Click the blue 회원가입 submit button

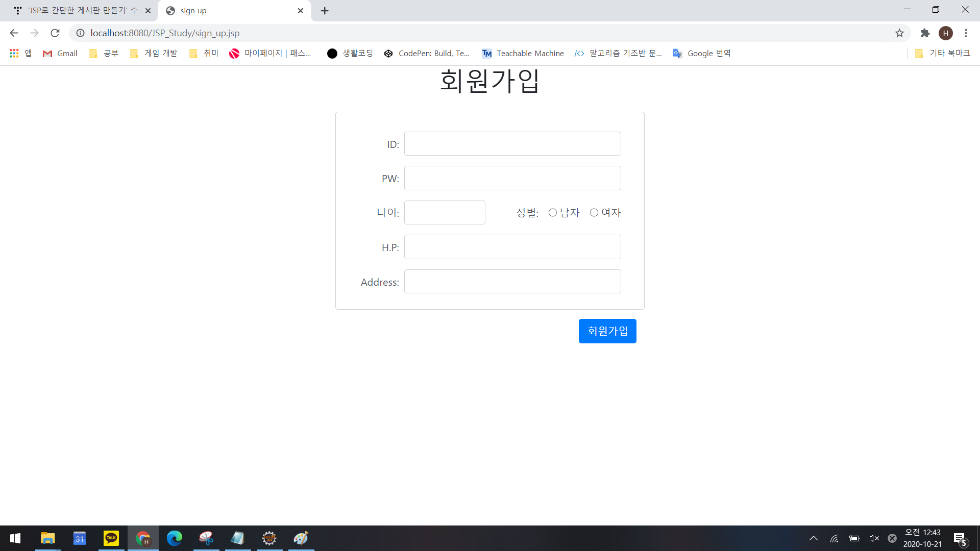pyautogui.click(x=607, y=331)
